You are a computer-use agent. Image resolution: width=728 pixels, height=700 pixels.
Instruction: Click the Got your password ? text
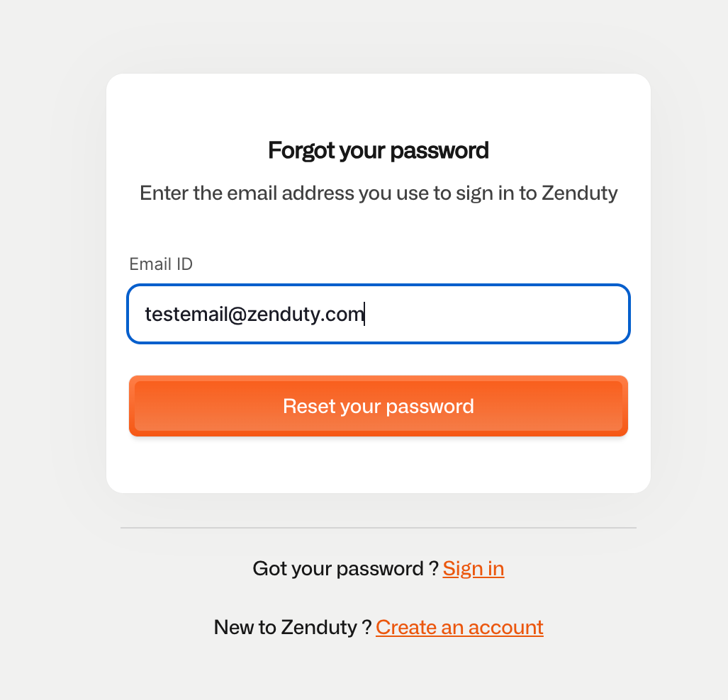pos(345,569)
